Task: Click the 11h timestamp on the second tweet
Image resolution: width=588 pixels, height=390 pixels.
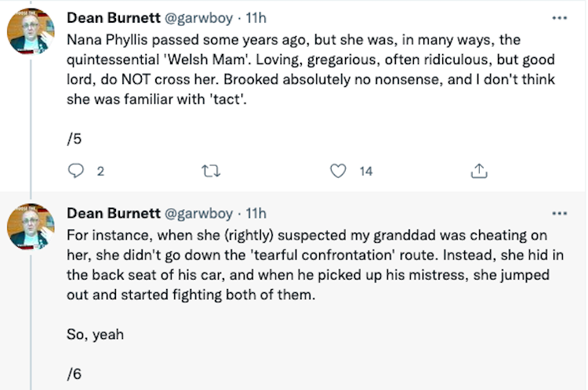Action: [x=256, y=213]
